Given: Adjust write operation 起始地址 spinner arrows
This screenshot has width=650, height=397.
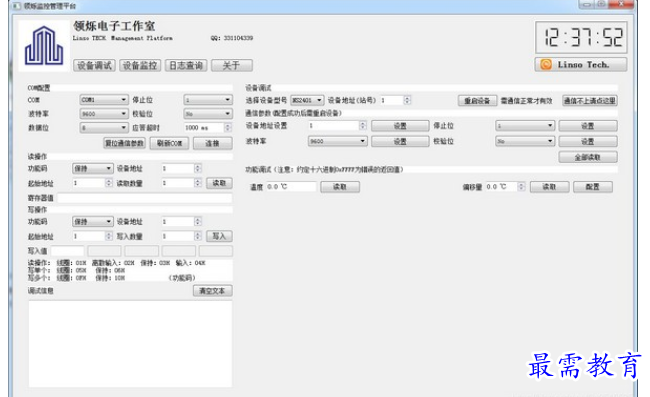Looking at the screenshot, I should (x=109, y=236).
